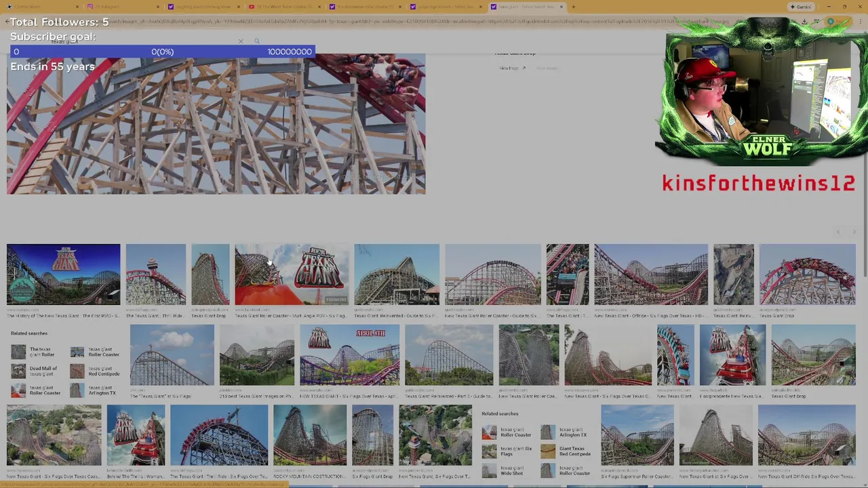This screenshot has height=488, width=868.
Task: Select first 'texas giant Arlington TX' related search
Action: click(96, 390)
